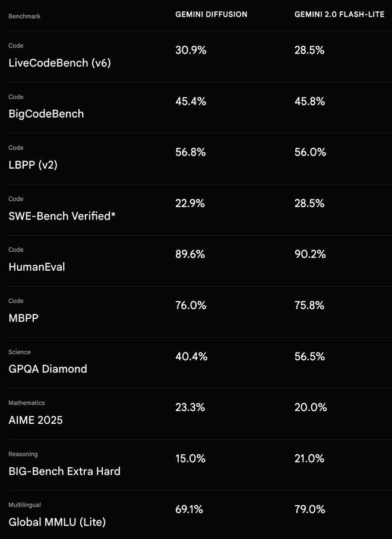Screen dimensions: 392x539
Task: Select the MBPP benchmark name
Action: pos(24,318)
